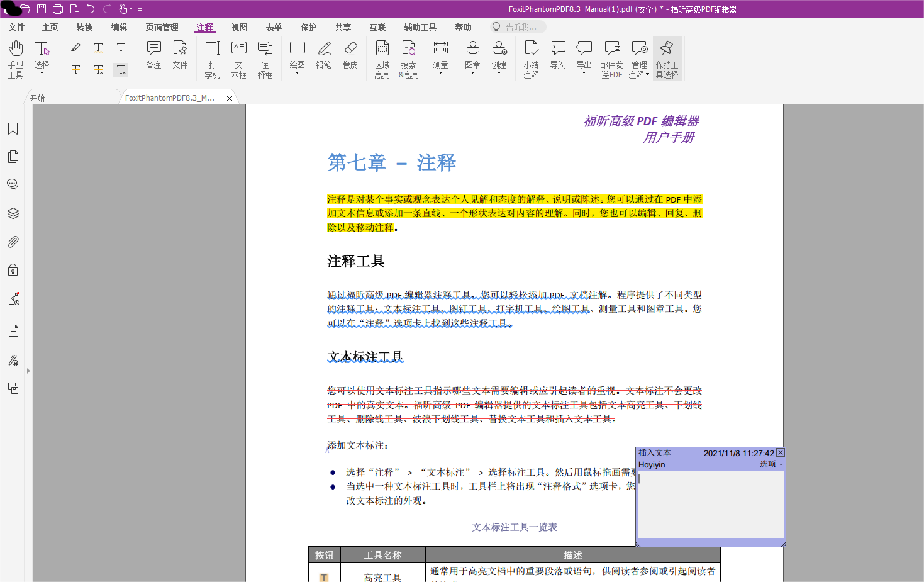This screenshot has height=582, width=924.
Task: Choose the straight underline markup tool
Action: 121,48
